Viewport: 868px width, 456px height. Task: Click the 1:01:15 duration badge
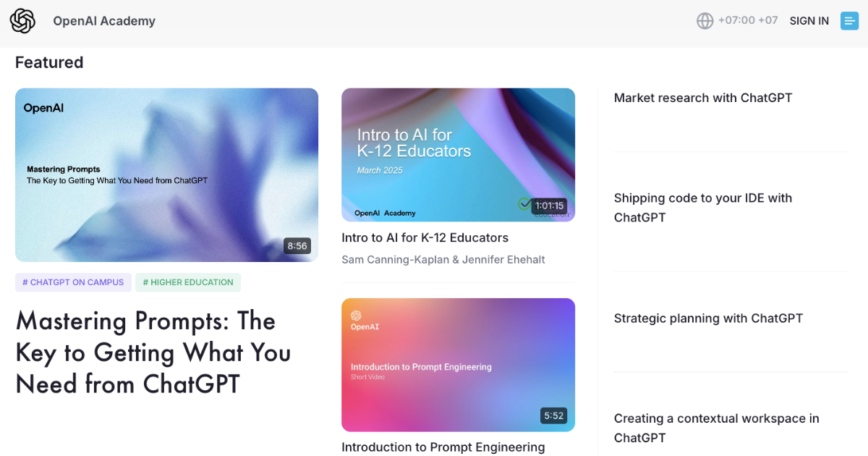(x=549, y=206)
